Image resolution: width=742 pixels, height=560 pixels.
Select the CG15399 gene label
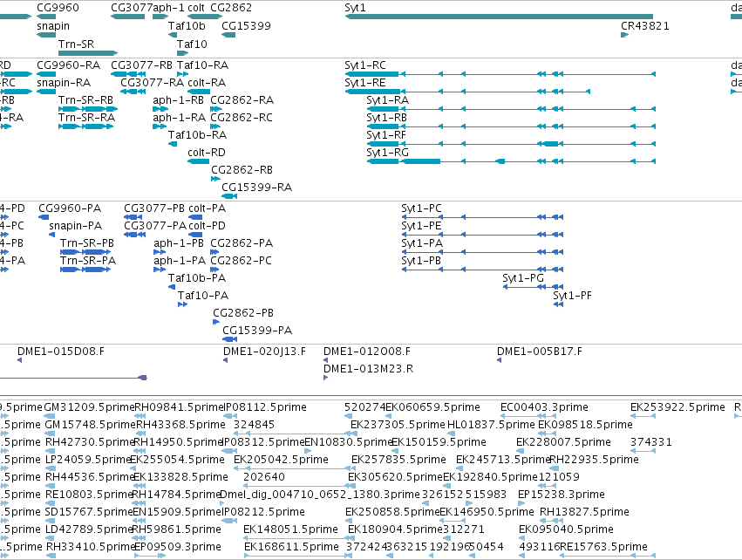pos(246,25)
